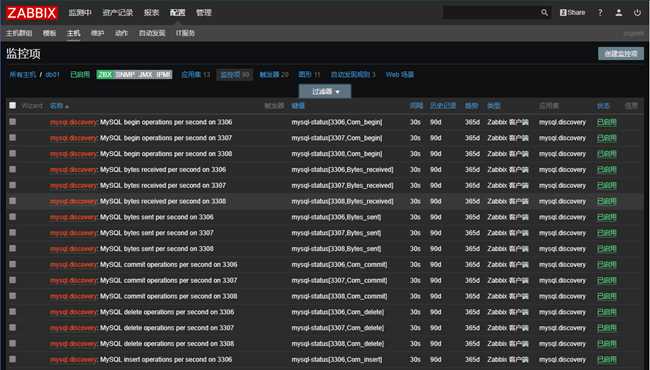
Task: Check the bytes received on 3307 row
Action: click(x=13, y=185)
